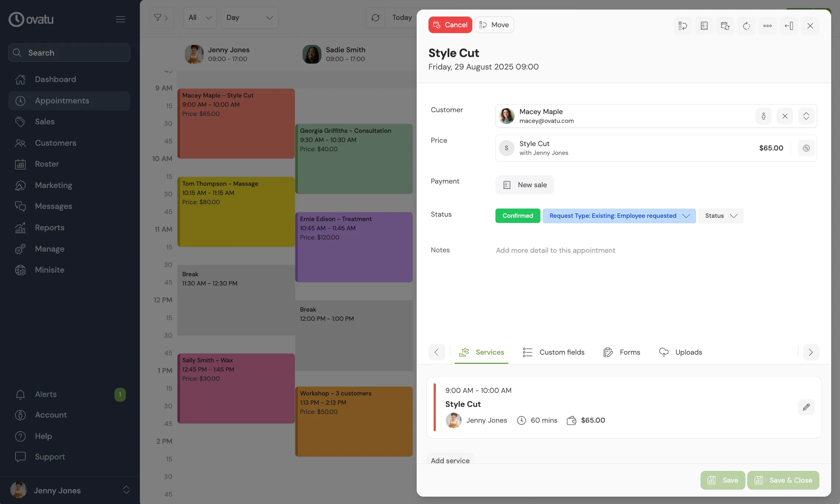The height and width of the screenshot is (504, 840).
Task: Toggle the sidebar hamburger menu
Action: pyautogui.click(x=120, y=19)
